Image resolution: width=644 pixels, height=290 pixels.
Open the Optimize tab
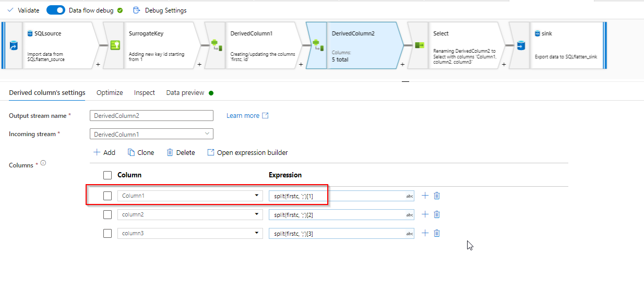pos(110,92)
